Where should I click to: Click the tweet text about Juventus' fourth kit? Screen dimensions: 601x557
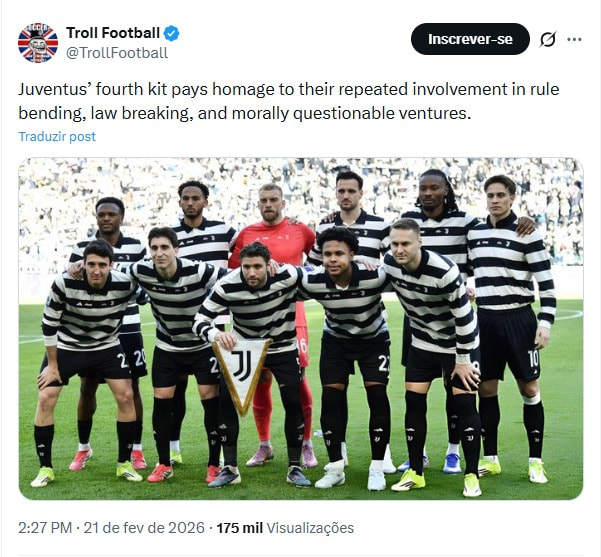click(x=288, y=101)
